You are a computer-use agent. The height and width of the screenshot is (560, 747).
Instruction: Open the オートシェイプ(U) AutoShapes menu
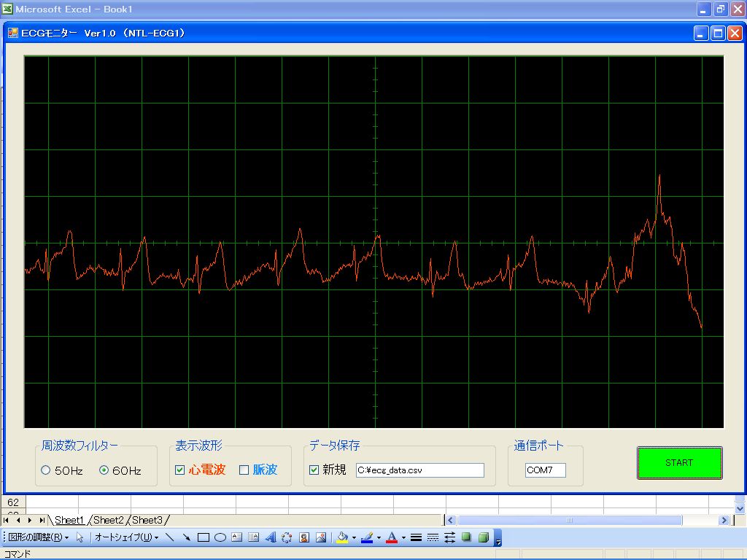[127, 537]
